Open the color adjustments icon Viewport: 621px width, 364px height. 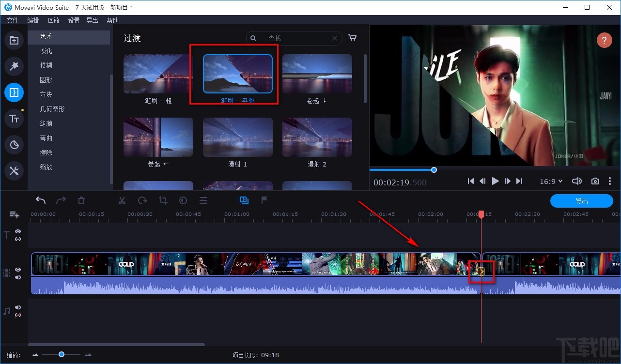click(x=183, y=200)
